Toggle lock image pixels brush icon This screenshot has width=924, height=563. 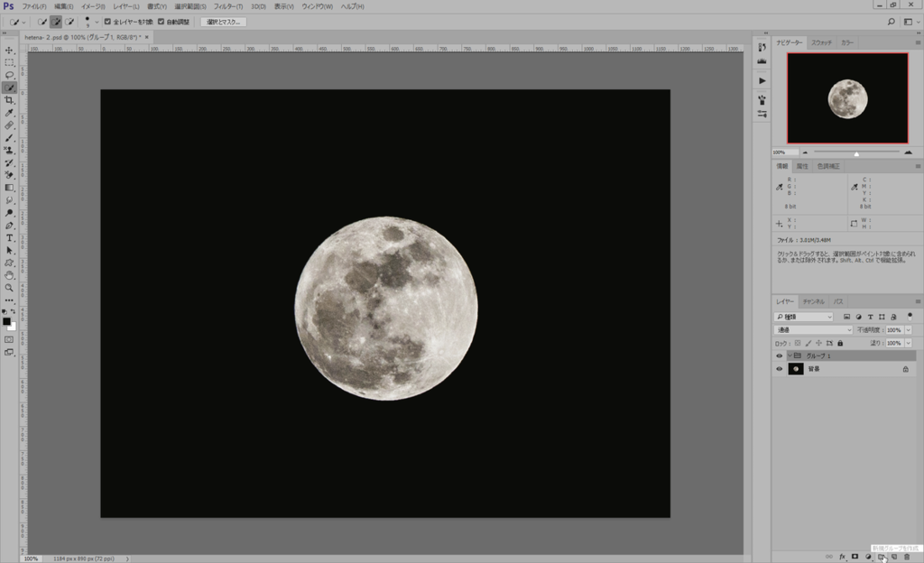[x=808, y=343]
